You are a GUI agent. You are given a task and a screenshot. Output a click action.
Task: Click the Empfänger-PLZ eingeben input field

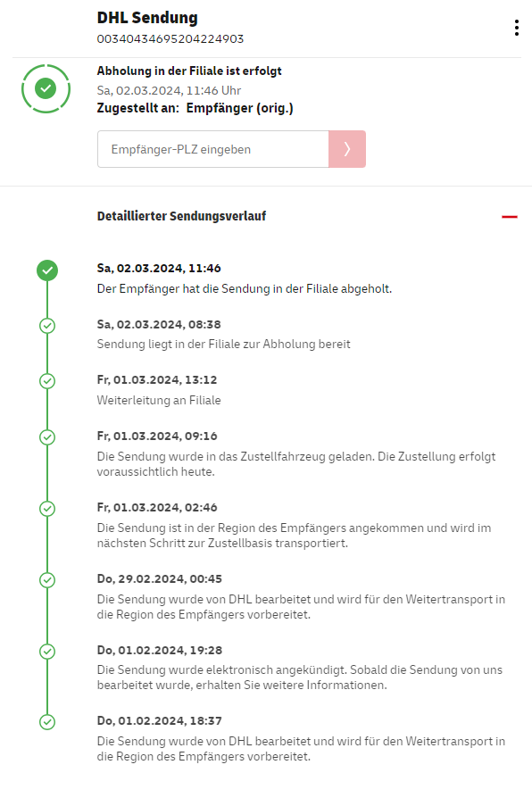[212, 149]
